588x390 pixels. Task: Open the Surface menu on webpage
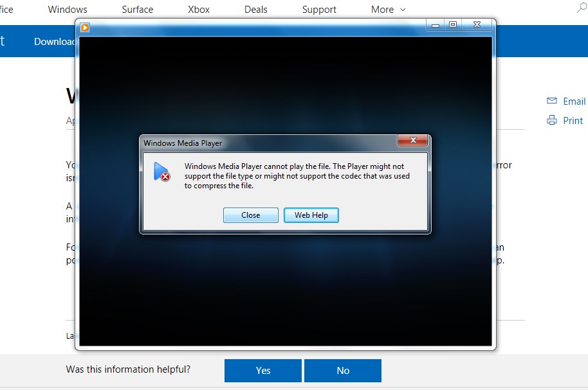137,10
